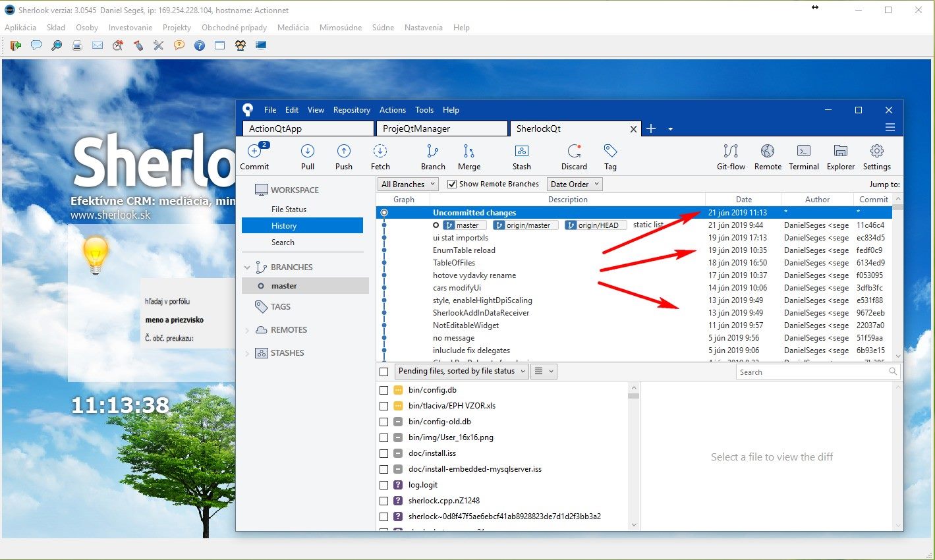Switch to the ActionQtApp tab
The height and width of the screenshot is (560, 935).
pos(308,128)
